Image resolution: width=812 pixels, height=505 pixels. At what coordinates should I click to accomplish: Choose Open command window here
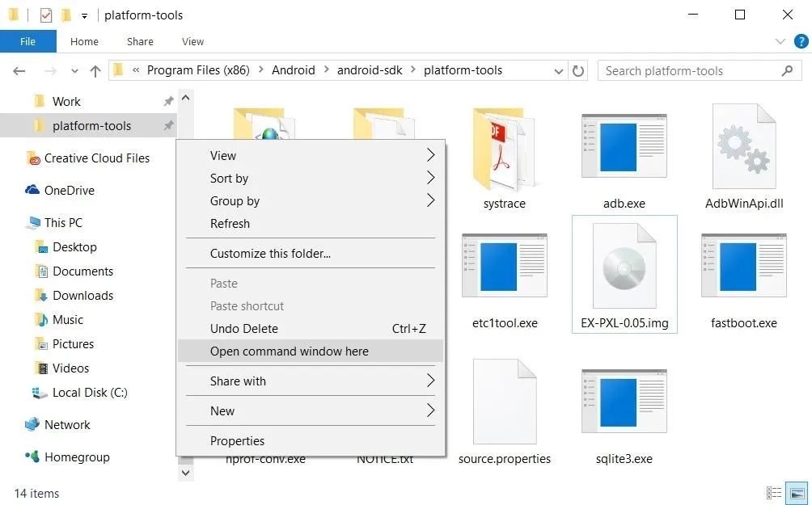click(311, 351)
